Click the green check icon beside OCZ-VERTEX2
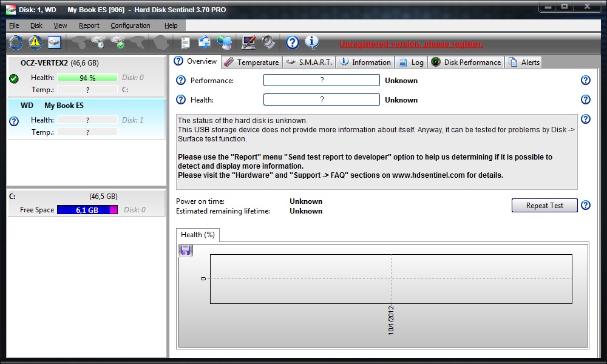607x364 pixels. tap(14, 78)
